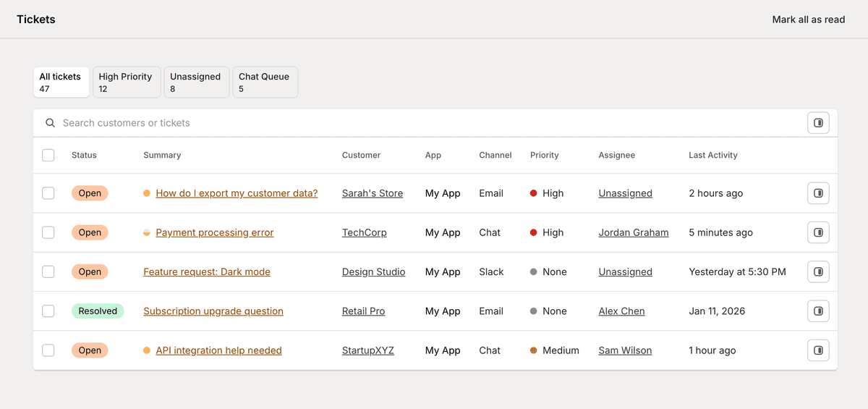The width and height of the screenshot is (868, 409).
Task: Click the search magnifier icon
Action: point(50,123)
